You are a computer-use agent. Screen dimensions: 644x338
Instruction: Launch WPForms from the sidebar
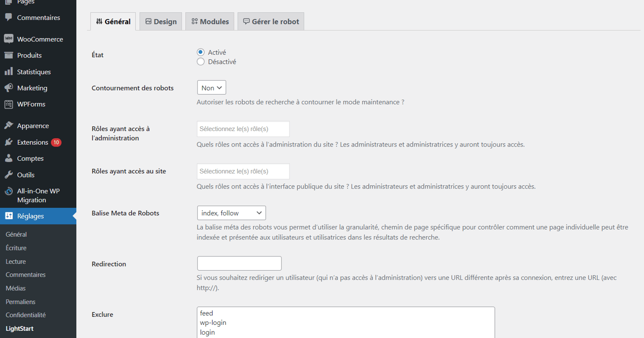tap(31, 104)
